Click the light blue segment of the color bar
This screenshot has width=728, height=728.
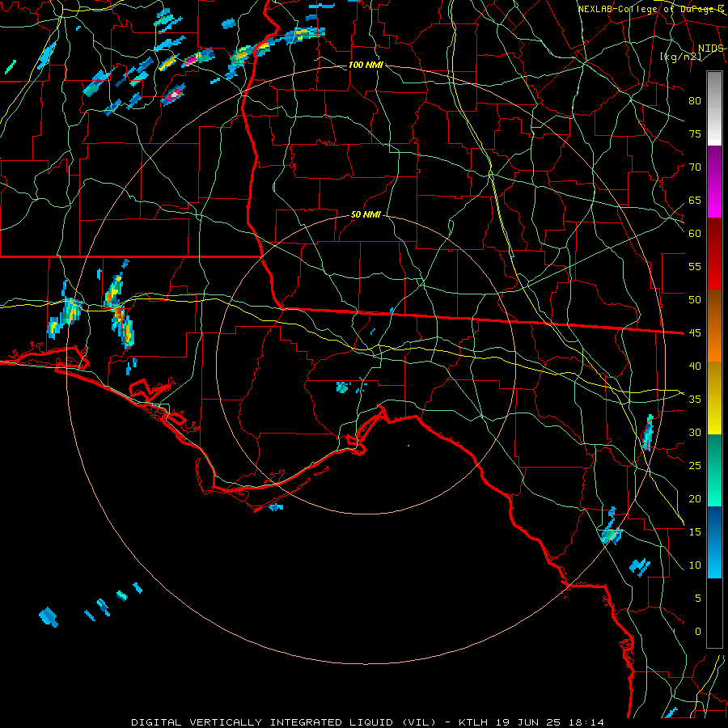coord(714,542)
